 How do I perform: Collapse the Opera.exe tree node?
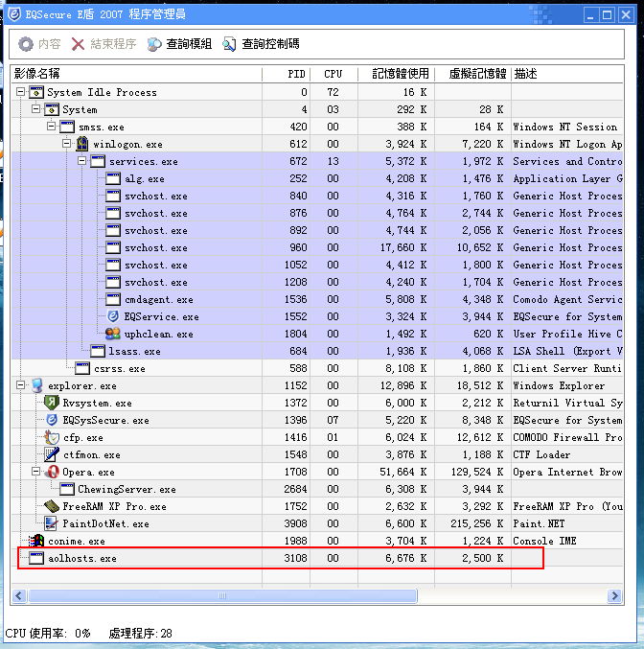coord(36,471)
